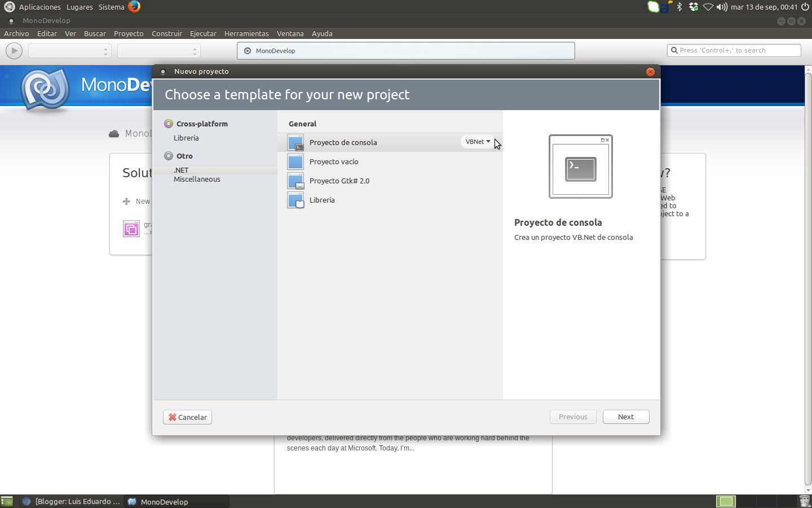Open Sistema menu in top panel
Screen dimensions: 812x508
111,7
